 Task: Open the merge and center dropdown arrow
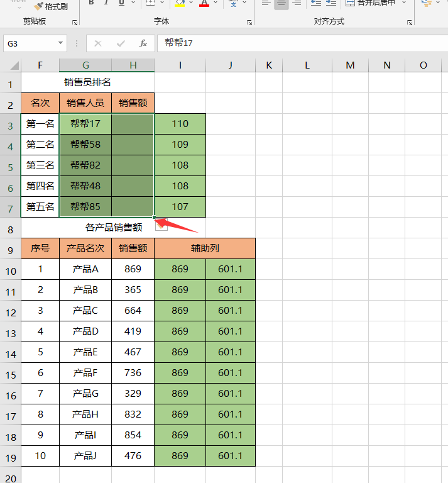[404, 3]
